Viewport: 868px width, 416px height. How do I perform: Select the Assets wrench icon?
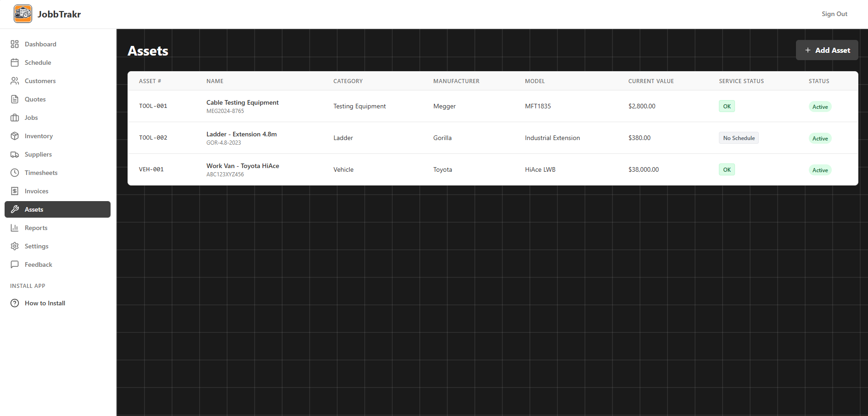coord(15,209)
